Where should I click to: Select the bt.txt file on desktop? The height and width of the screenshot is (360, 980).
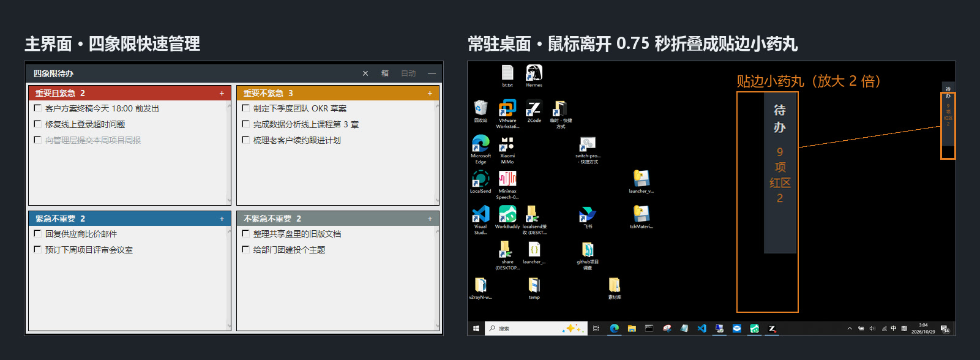tap(507, 76)
